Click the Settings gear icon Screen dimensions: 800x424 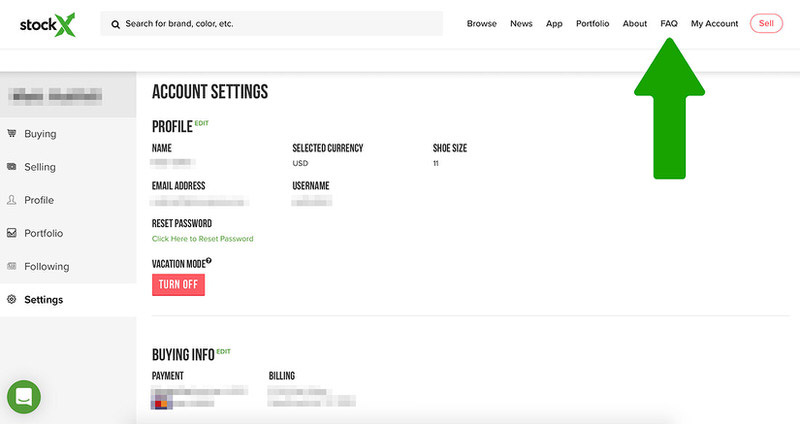12,300
